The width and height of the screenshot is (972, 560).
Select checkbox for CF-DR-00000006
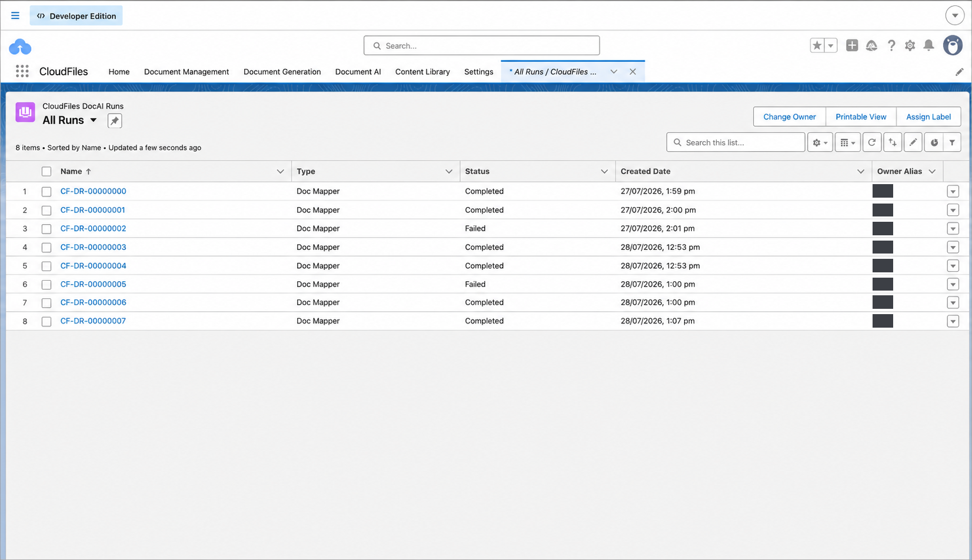click(x=46, y=303)
